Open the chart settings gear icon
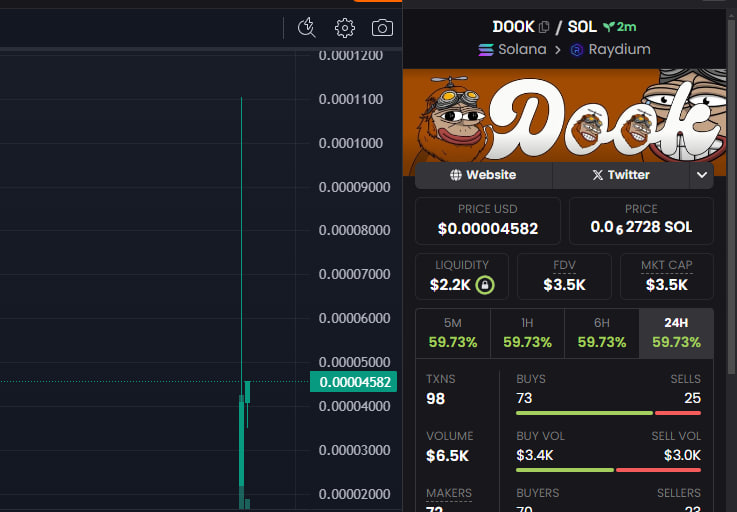Viewport: 737px width, 512px height. [x=345, y=28]
